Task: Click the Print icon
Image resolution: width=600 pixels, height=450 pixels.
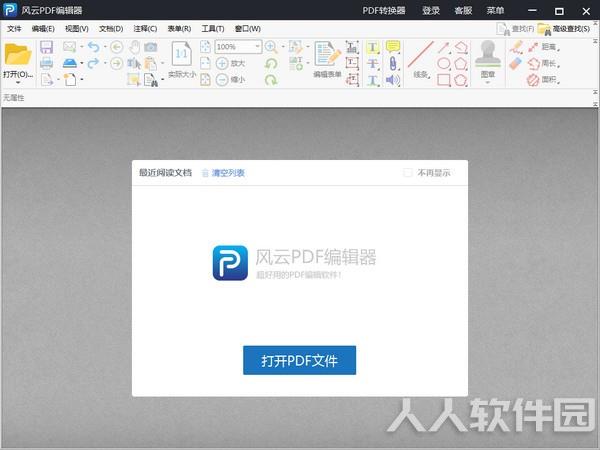Action: pyautogui.click(x=46, y=63)
